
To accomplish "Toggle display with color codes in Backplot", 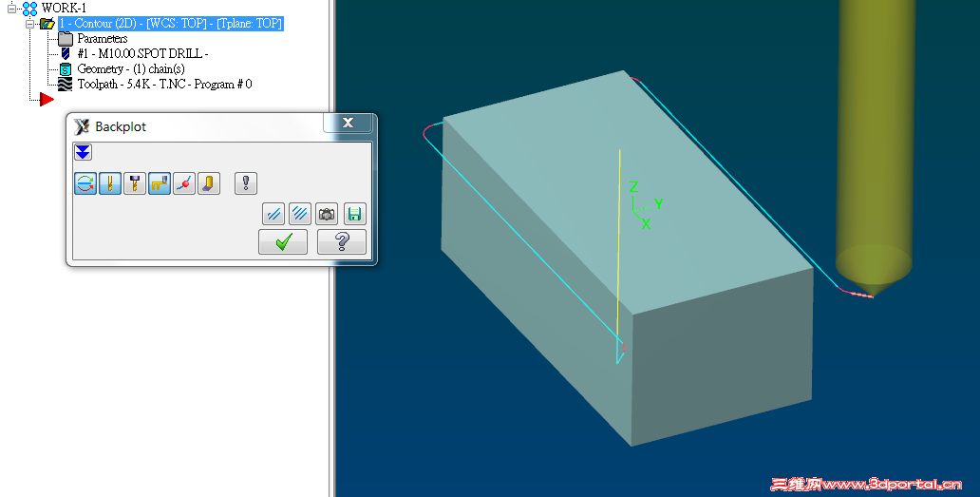I will [85, 183].
